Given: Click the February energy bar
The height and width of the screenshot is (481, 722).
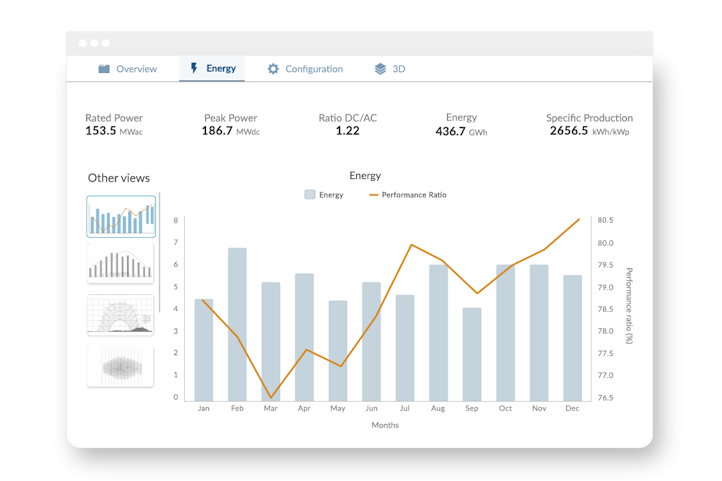Looking at the screenshot, I should point(237,325).
